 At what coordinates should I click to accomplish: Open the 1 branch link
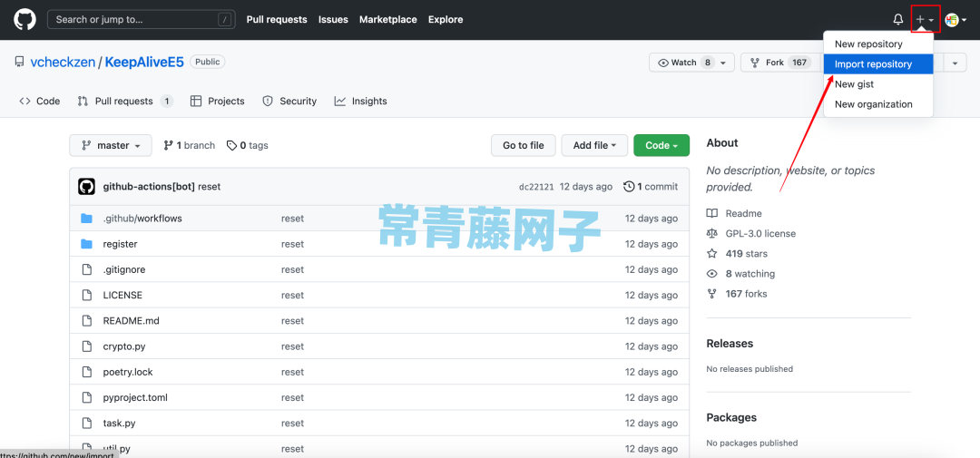[190, 146]
